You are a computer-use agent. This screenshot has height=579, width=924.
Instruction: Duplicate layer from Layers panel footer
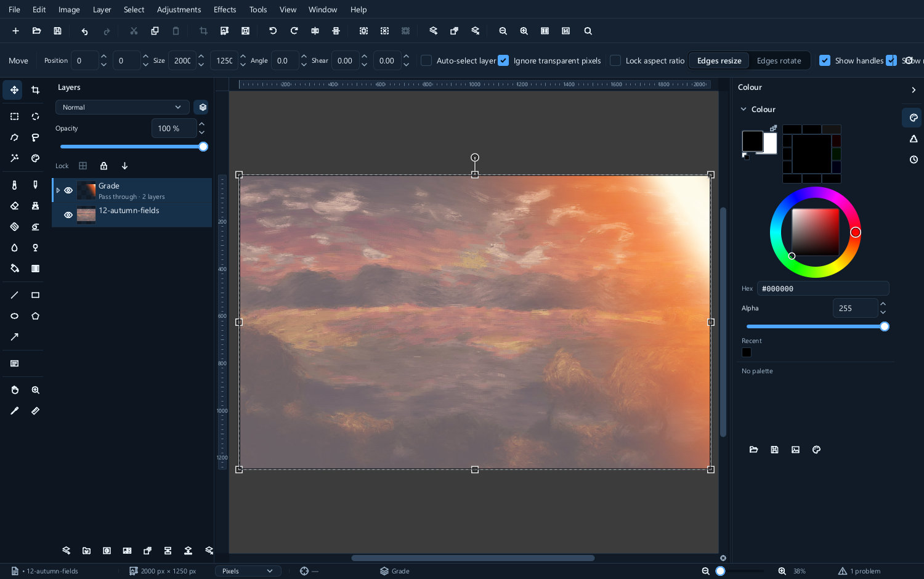tap(147, 551)
